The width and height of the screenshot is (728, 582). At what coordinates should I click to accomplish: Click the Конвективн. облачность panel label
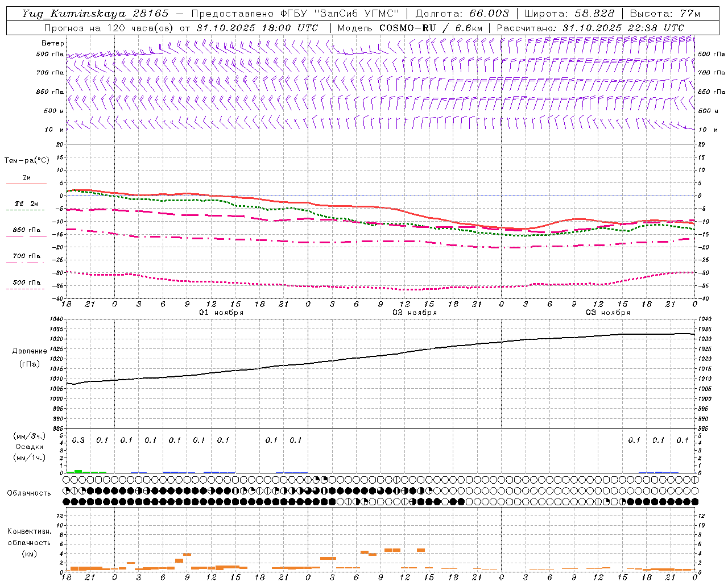(29, 542)
